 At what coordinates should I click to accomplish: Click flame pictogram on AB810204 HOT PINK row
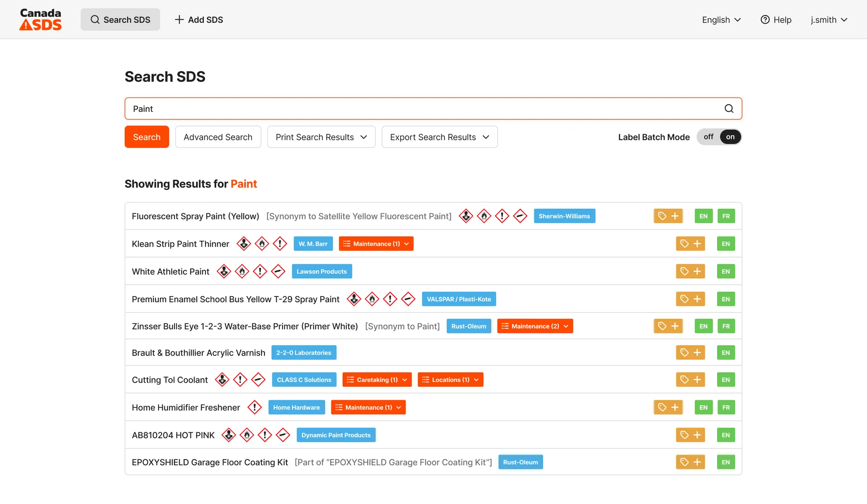[247, 435]
